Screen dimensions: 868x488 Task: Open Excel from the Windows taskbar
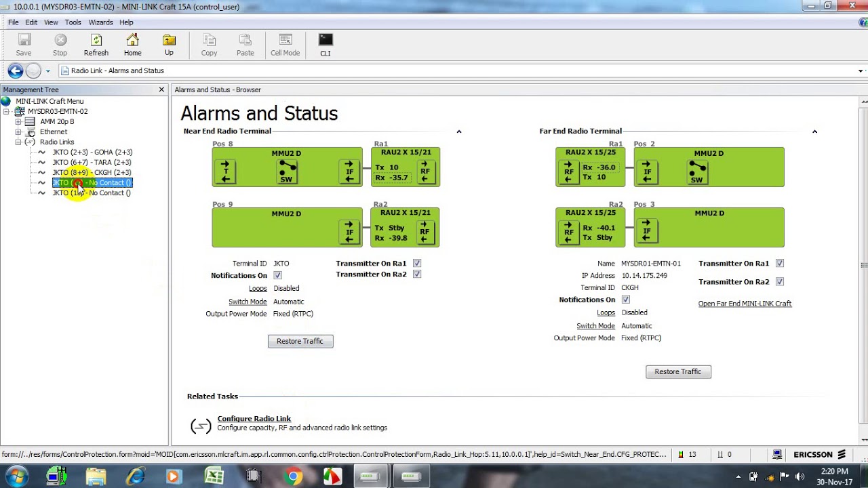pyautogui.click(x=214, y=476)
